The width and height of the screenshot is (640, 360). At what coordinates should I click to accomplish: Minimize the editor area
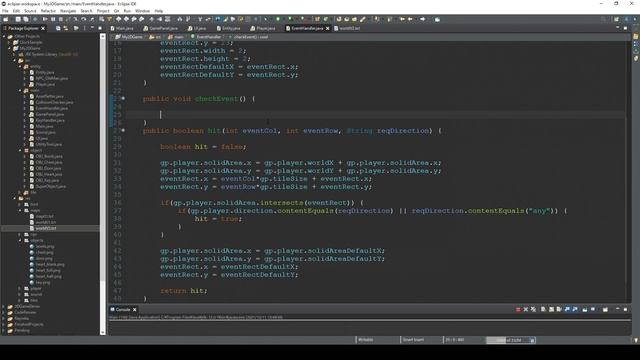618,28
